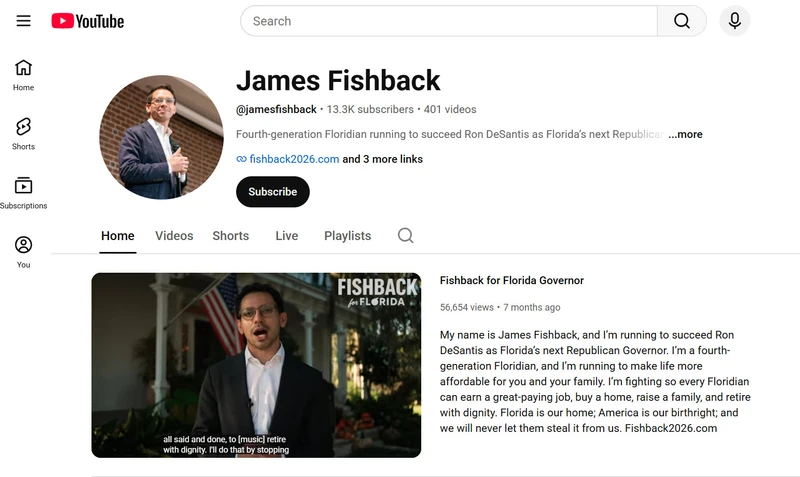
Task: Go to YouTube home via logo
Action: [x=88, y=21]
